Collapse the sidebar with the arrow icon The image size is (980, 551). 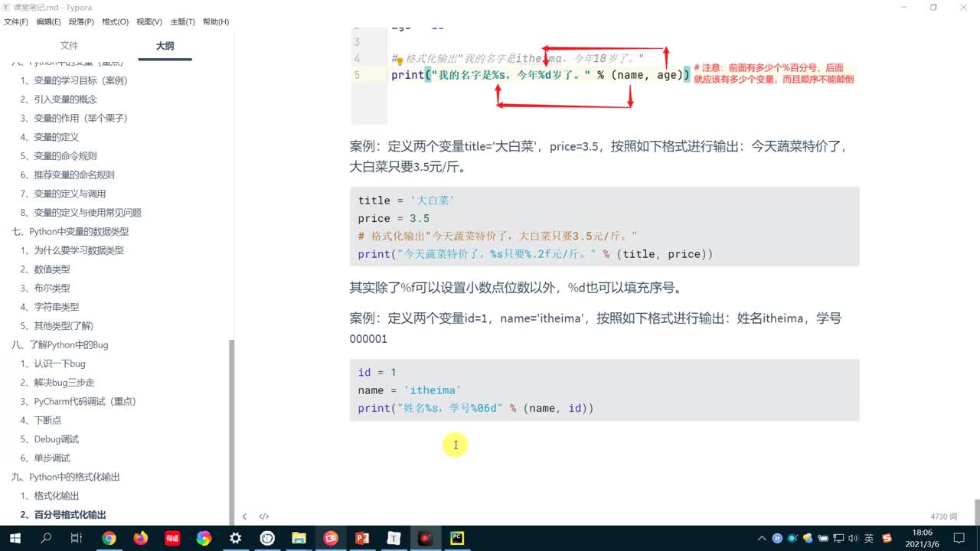244,517
